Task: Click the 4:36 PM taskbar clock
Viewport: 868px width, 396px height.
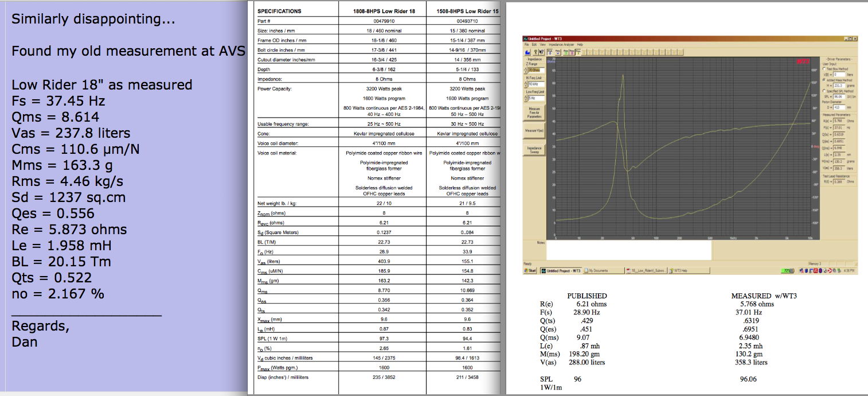Action: click(x=849, y=270)
